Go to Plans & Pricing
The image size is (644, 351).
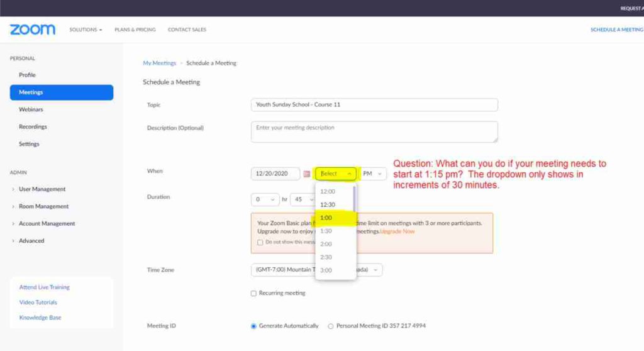(135, 30)
